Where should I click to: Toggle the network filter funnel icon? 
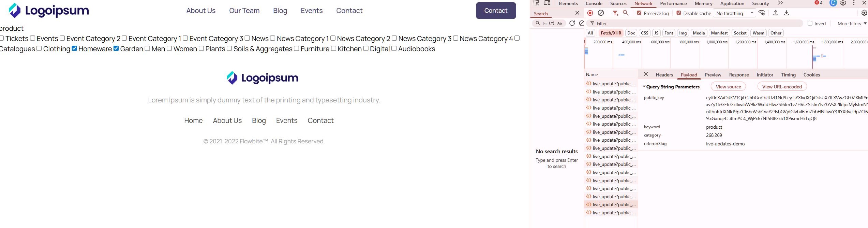615,13
